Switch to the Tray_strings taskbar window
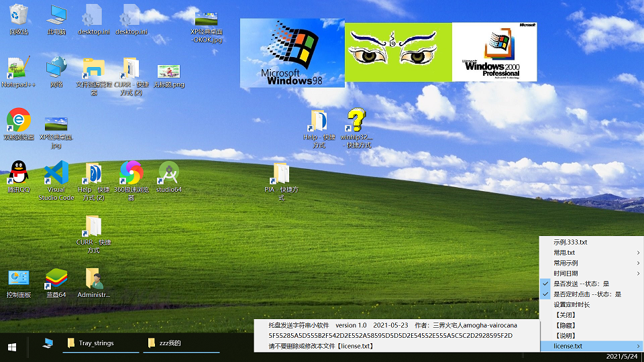This screenshot has width=644, height=362. coord(101,343)
